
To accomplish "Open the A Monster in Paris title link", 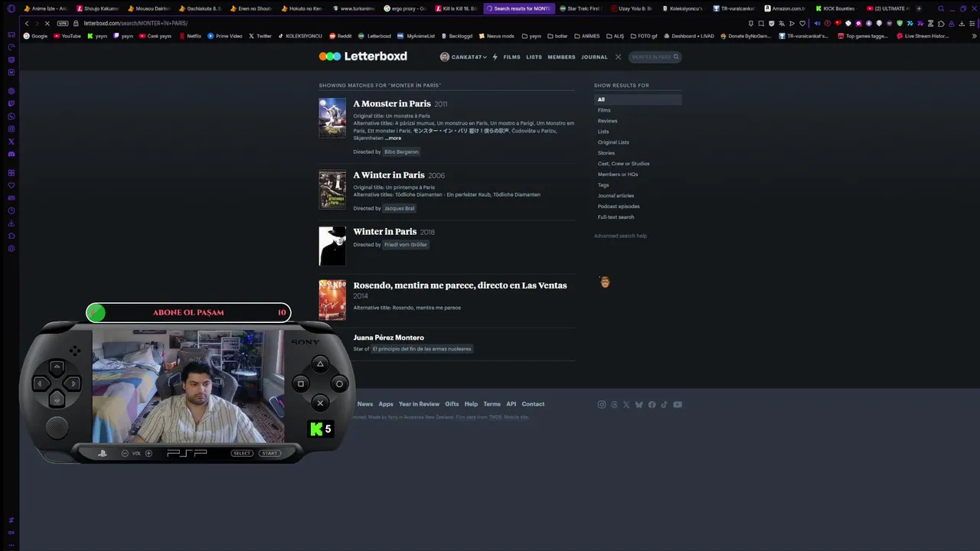I will tap(392, 103).
